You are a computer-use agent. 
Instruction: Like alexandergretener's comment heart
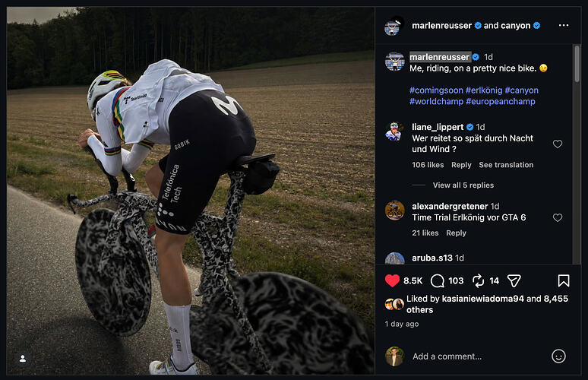pyautogui.click(x=558, y=217)
